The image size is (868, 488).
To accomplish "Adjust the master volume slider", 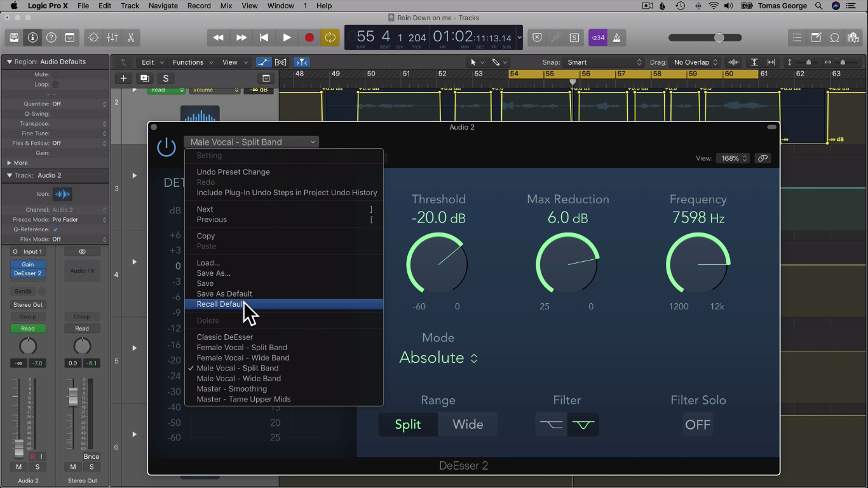I will click(719, 37).
